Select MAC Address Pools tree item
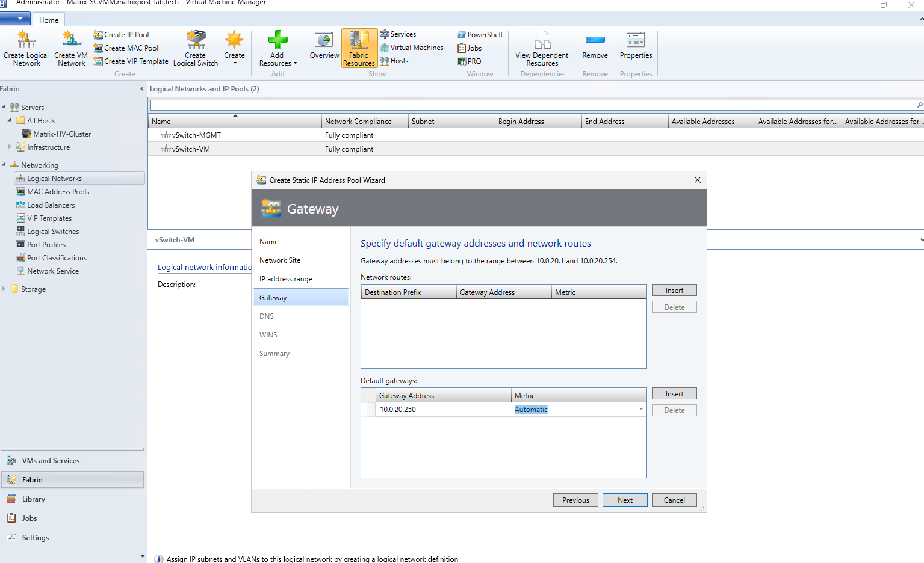This screenshot has width=924, height=563. point(53,192)
